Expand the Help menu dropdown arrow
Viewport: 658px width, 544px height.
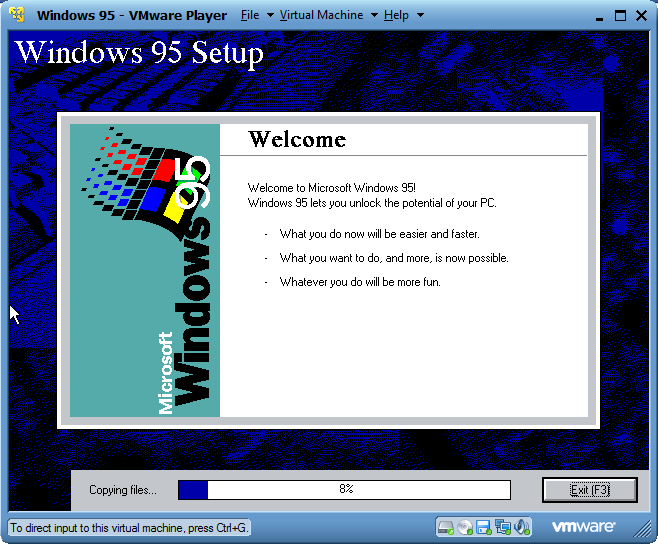point(420,16)
